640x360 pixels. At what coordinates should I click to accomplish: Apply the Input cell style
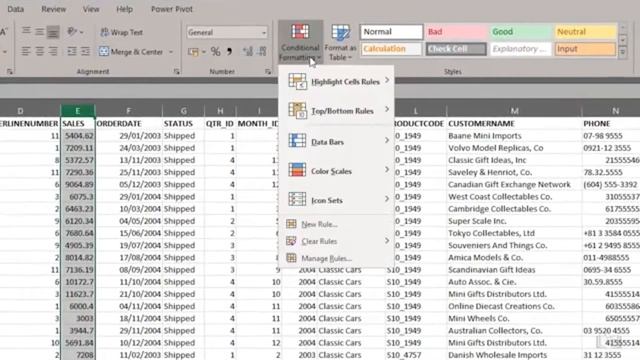[x=585, y=49]
